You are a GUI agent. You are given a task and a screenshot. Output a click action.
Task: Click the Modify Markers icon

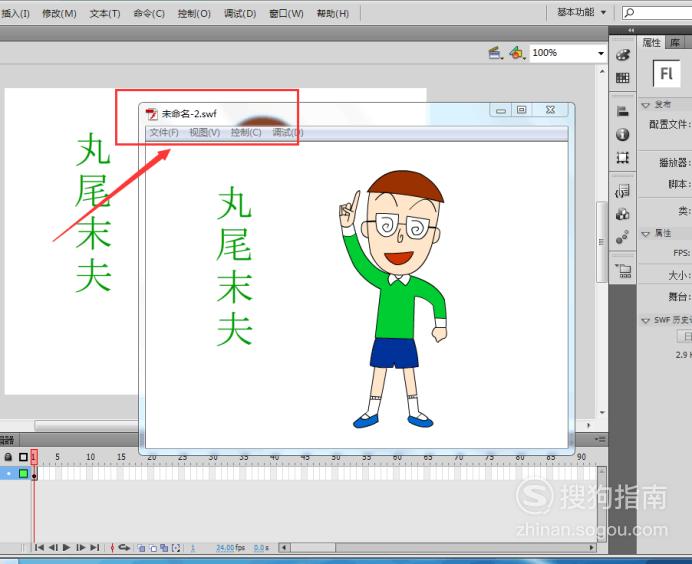point(176,548)
